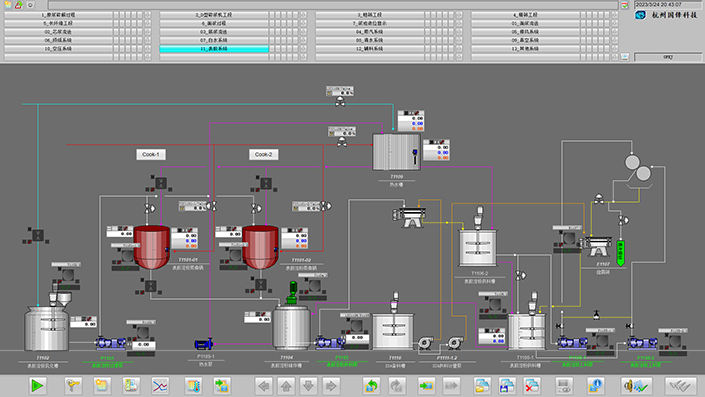The height and width of the screenshot is (397, 705).
Task: Open the tab numbered 12
Action: pos(370,49)
